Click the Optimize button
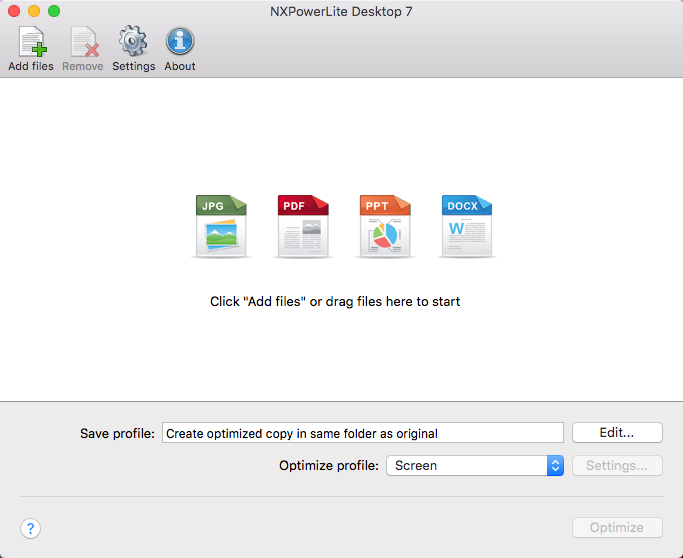Screen dimensions: 683x558 tap(617, 528)
